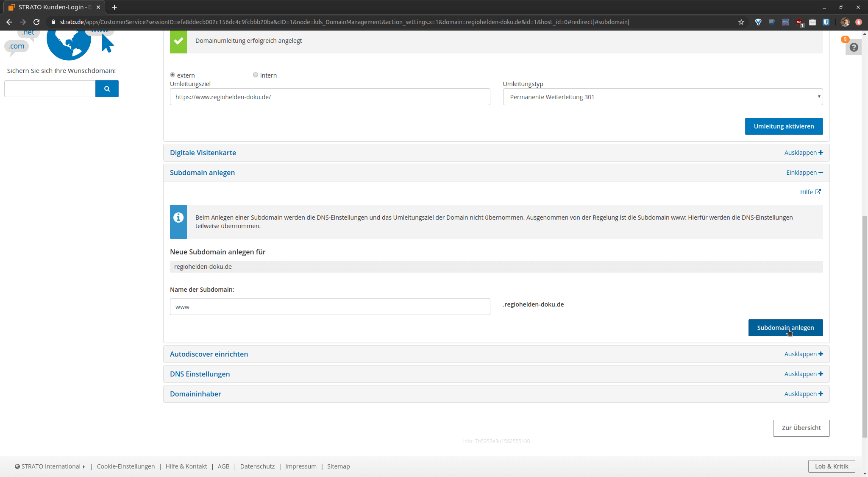The image size is (868, 477).
Task: Click the browser address bar URL
Action: (344, 22)
